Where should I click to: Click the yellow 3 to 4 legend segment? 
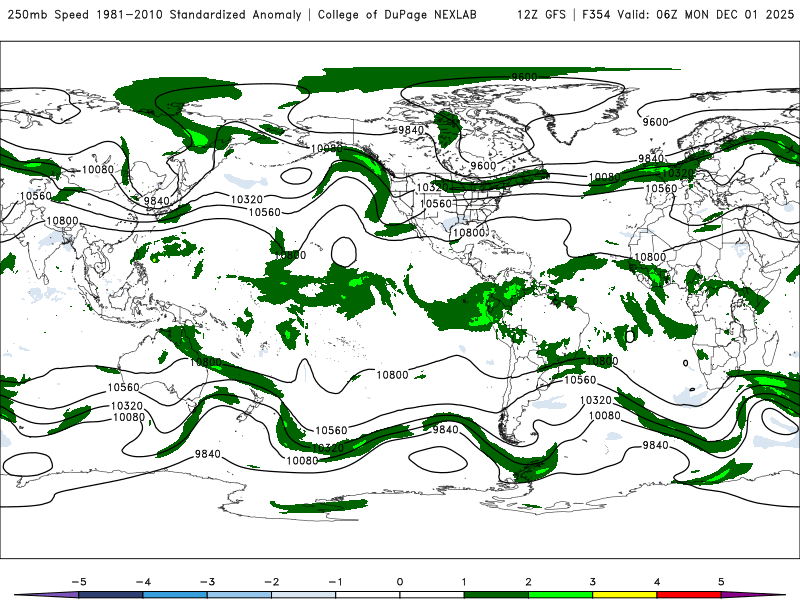coord(624,595)
